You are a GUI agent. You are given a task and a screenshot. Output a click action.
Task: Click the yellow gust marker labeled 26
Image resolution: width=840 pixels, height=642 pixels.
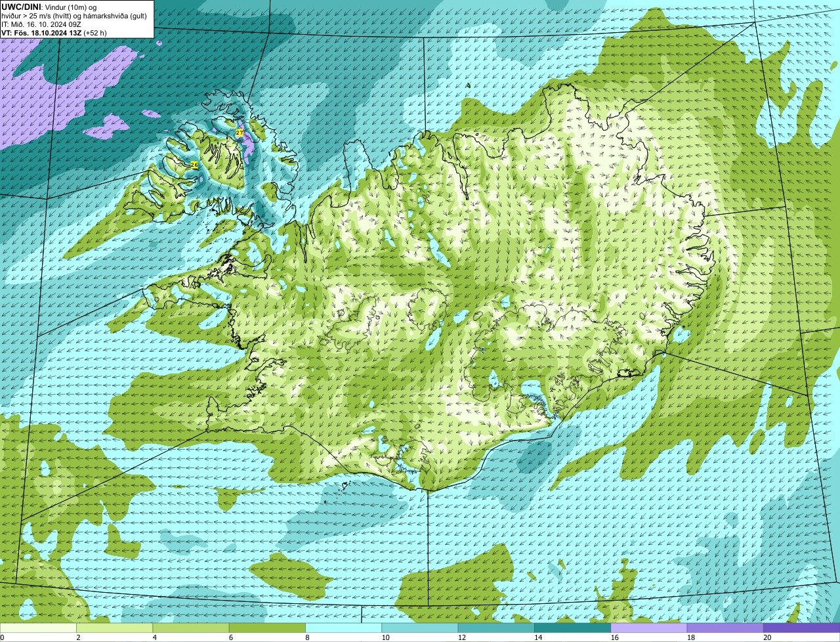tap(194, 165)
